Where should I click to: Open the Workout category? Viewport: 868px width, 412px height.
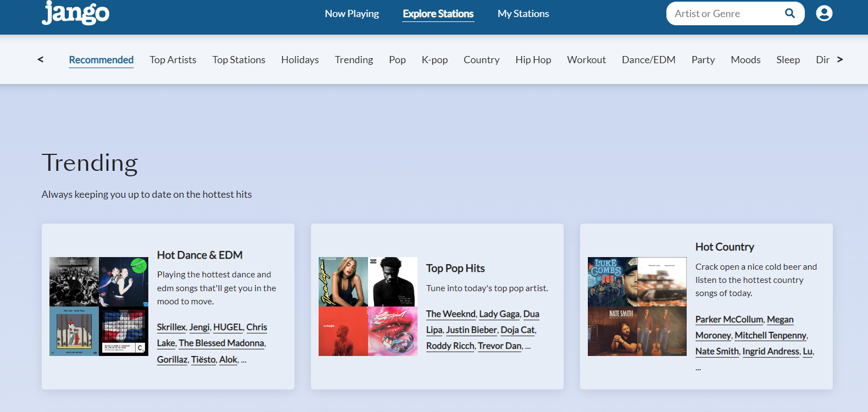587,60
